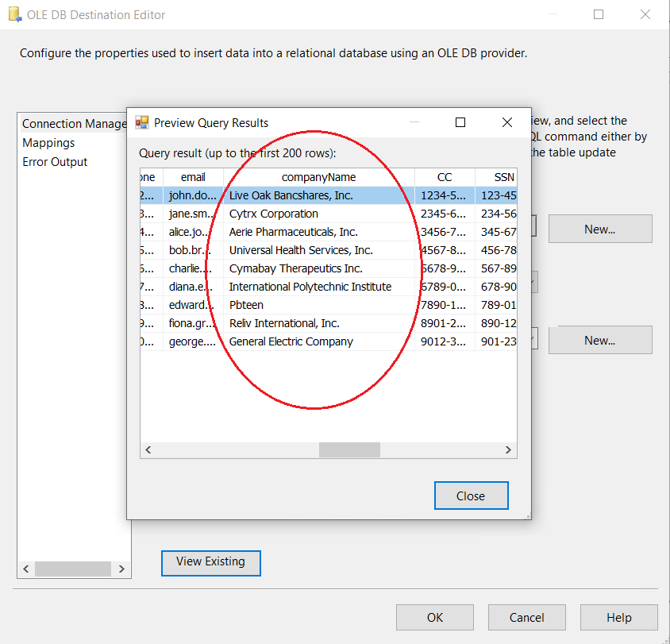This screenshot has width=670, height=644.
Task: Click the email column header
Action: [x=193, y=177]
